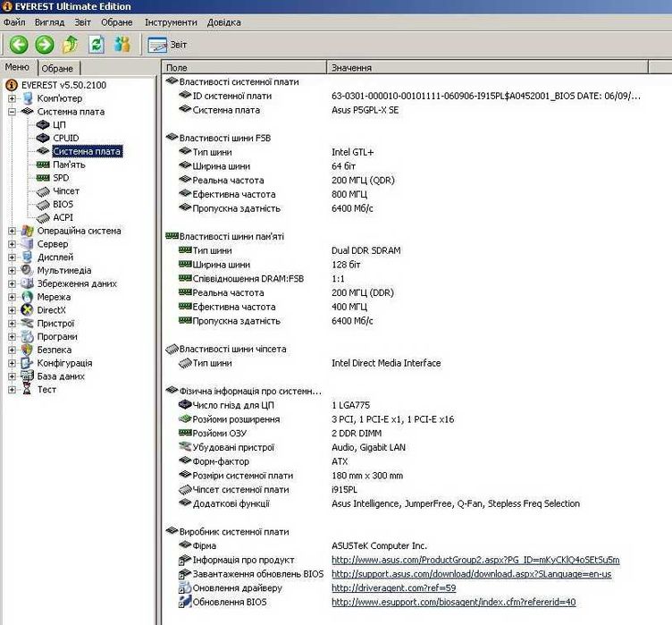Expand the Сервер tree node
This screenshot has width=672, height=625.
tap(12, 244)
